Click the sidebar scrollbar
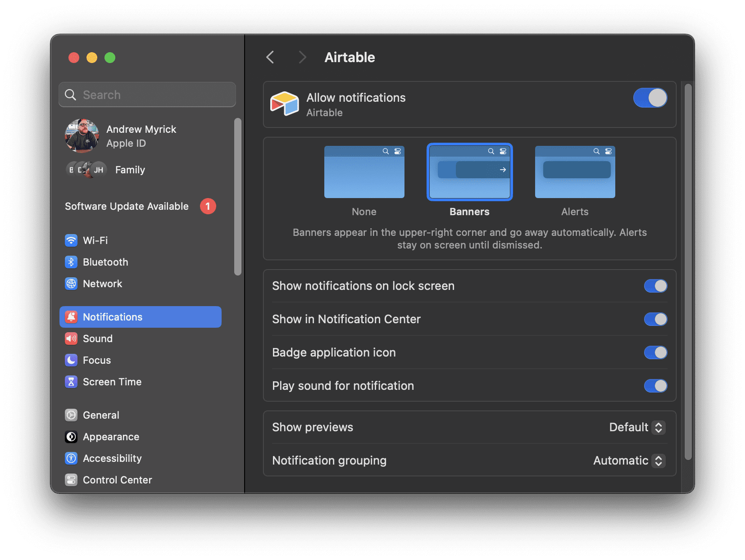The image size is (745, 560). [x=238, y=196]
